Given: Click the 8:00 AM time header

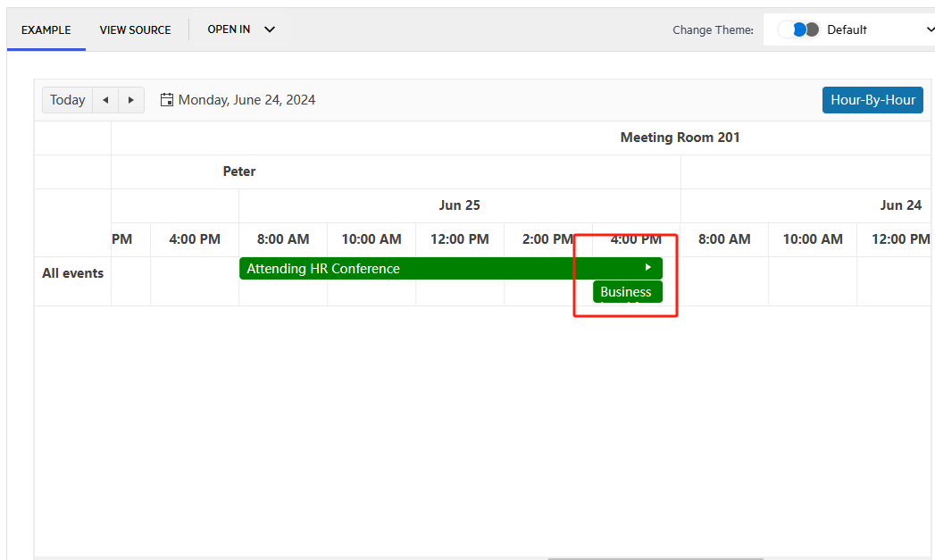Looking at the screenshot, I should (282, 238).
